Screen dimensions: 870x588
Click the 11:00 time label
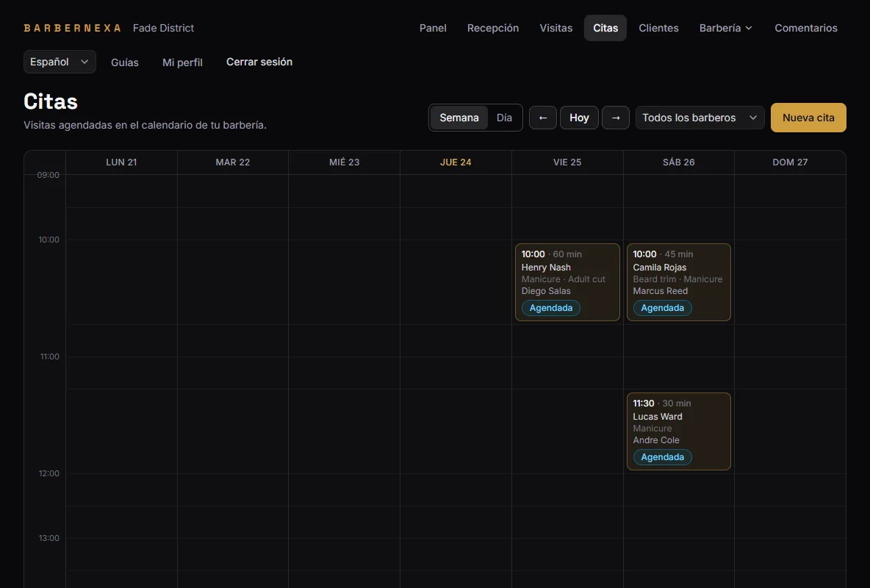coord(49,356)
